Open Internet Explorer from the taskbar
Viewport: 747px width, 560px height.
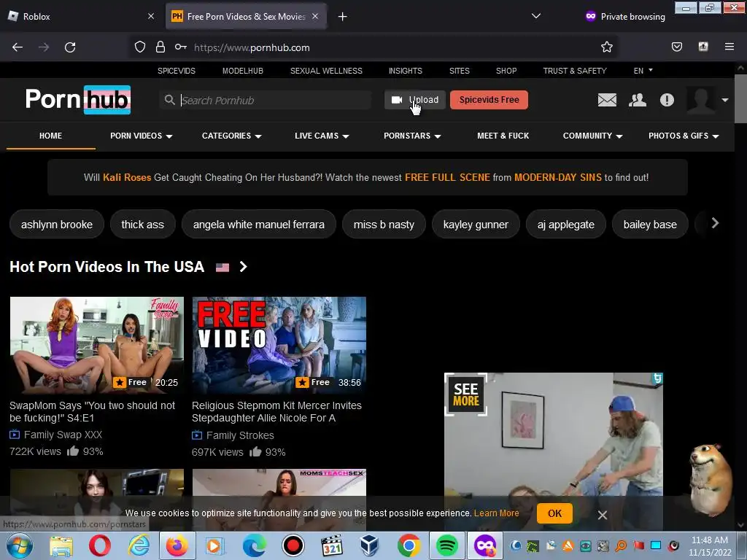(139, 545)
